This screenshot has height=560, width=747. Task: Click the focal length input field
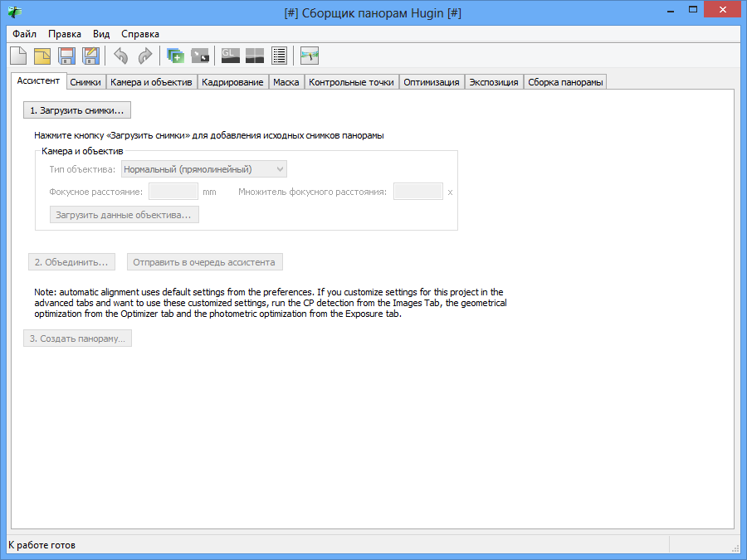[173, 192]
